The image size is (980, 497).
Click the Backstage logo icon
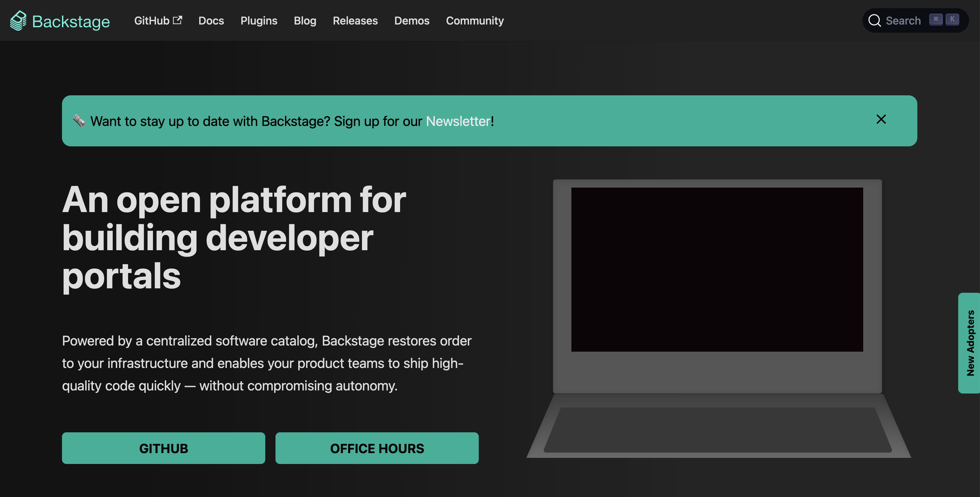click(18, 20)
